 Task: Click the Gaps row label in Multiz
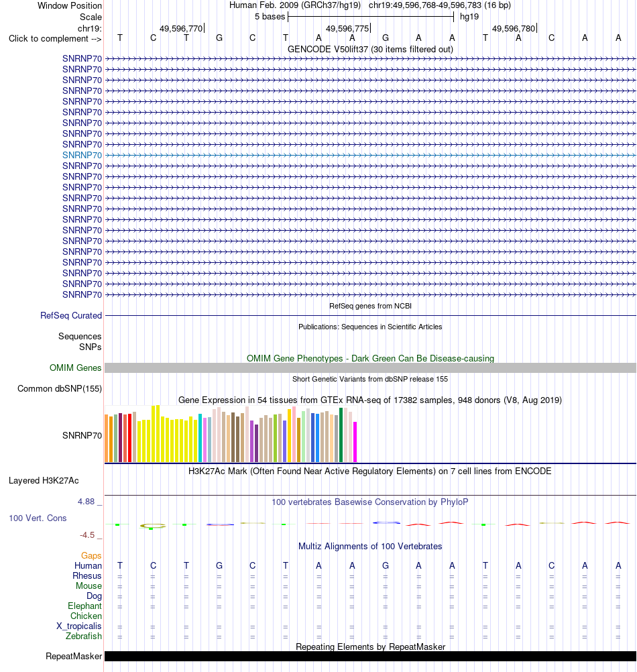coord(91,555)
